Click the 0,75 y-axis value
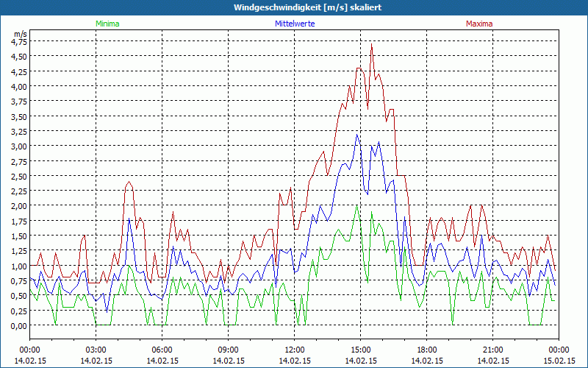 click(19, 281)
